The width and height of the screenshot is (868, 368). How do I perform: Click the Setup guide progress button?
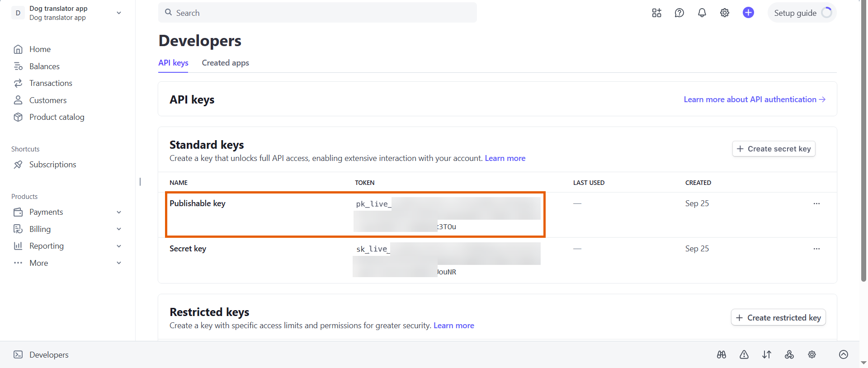pyautogui.click(x=802, y=13)
